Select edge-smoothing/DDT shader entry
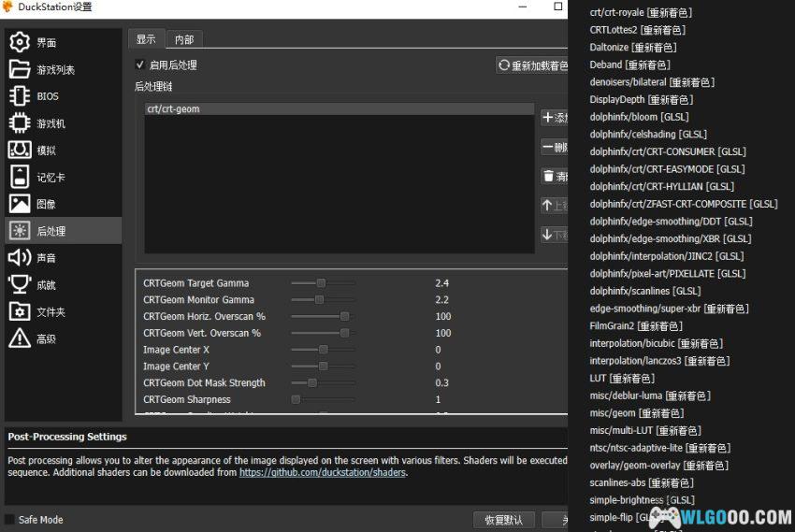 tap(672, 222)
